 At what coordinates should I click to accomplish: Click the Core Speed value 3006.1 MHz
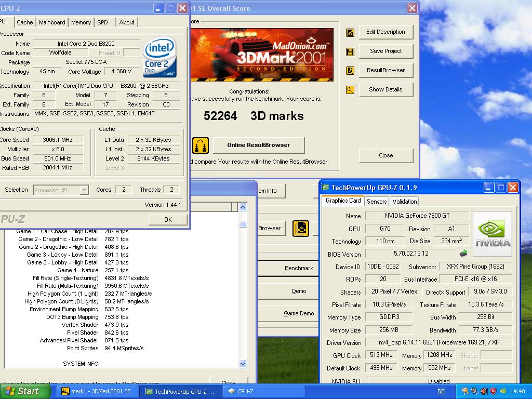(x=58, y=140)
